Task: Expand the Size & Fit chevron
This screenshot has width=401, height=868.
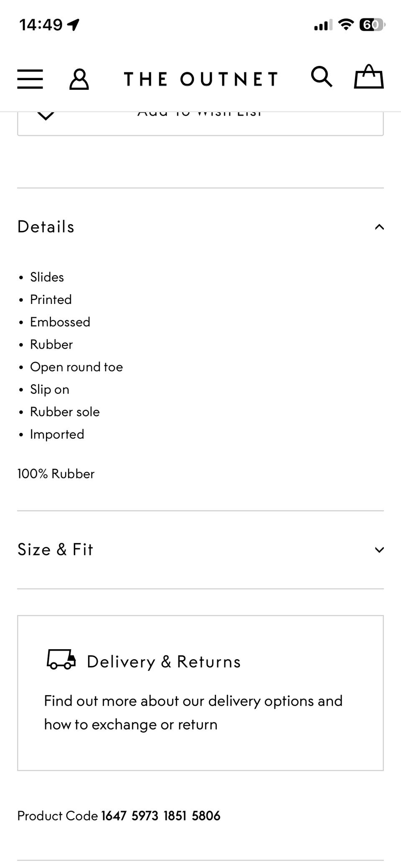Action: [379, 550]
